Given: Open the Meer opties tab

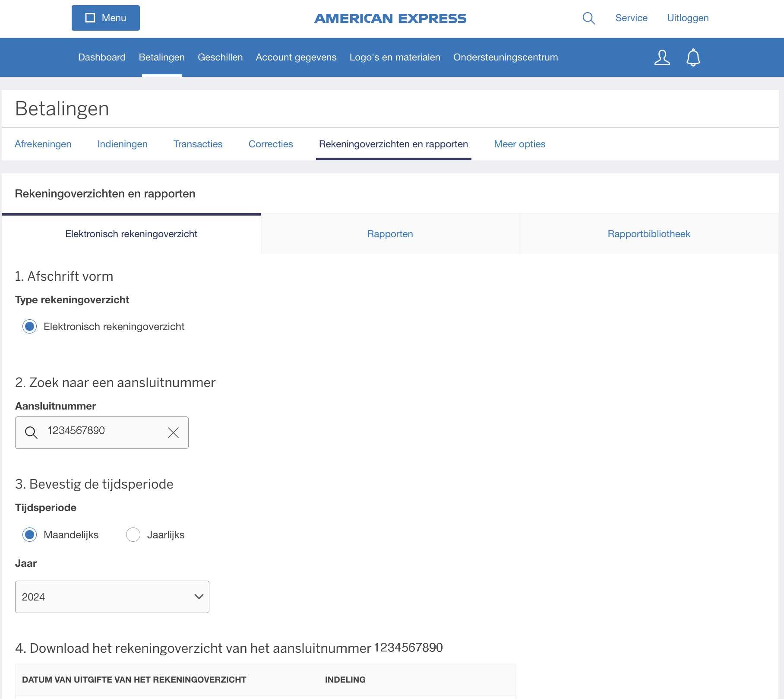Looking at the screenshot, I should coord(519,144).
